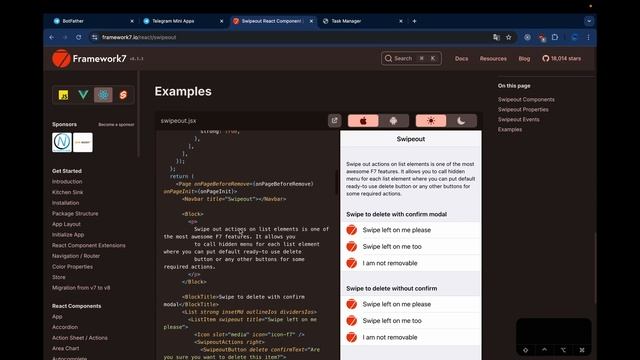Click the swipeout.jsx file name
This screenshot has width=640, height=360.
tap(178, 121)
